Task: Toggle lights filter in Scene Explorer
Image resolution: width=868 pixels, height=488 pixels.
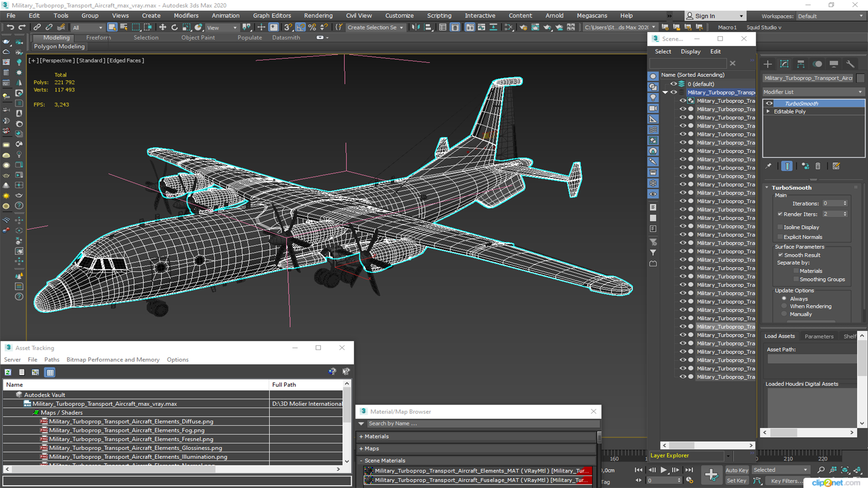Action: tap(653, 98)
